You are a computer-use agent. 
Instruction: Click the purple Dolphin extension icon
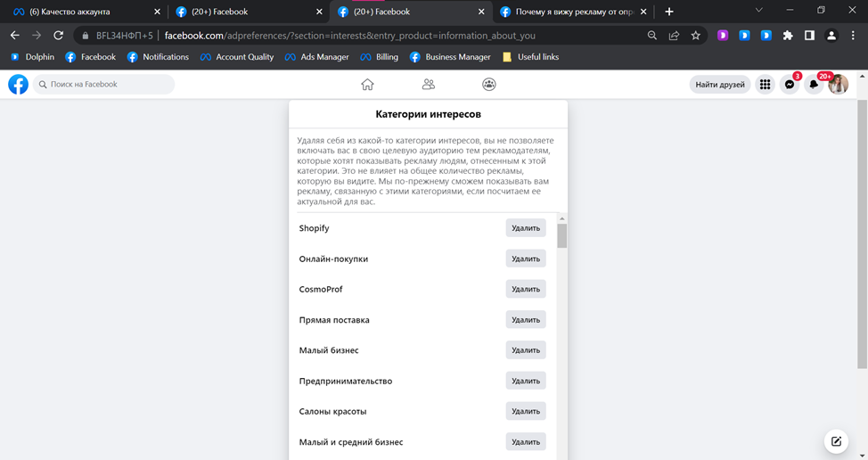tap(723, 36)
